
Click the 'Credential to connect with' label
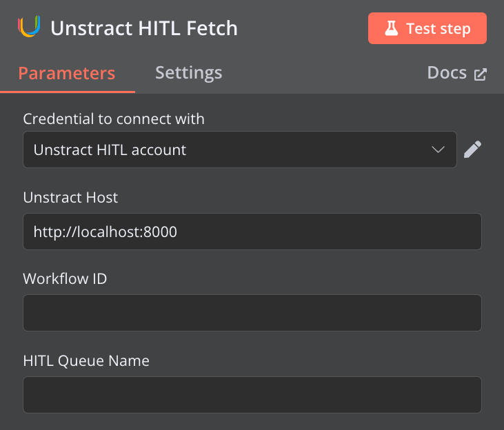(114, 119)
